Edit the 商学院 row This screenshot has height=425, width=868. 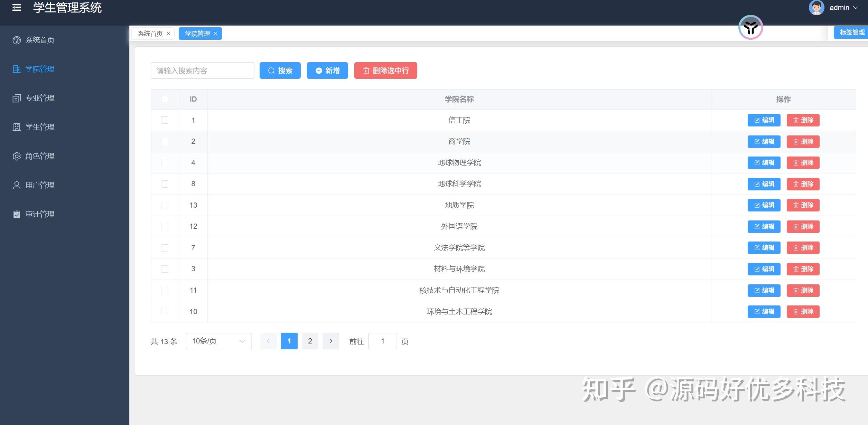tap(764, 141)
